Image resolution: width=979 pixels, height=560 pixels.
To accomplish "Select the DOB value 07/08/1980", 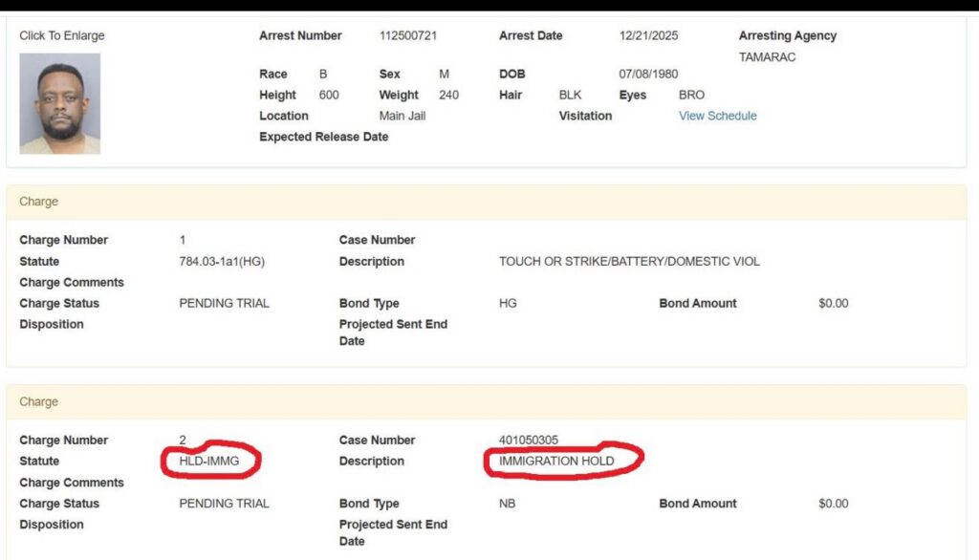I will 648,75.
